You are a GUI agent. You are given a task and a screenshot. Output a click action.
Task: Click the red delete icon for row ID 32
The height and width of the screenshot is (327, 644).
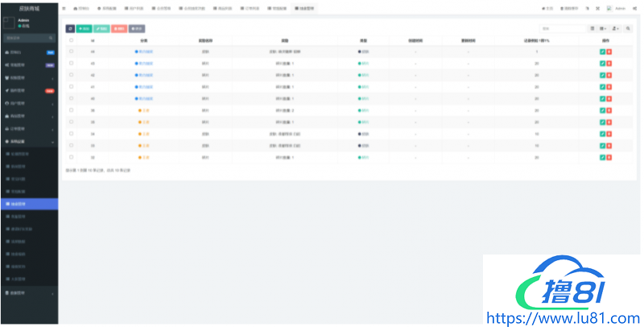(x=609, y=157)
